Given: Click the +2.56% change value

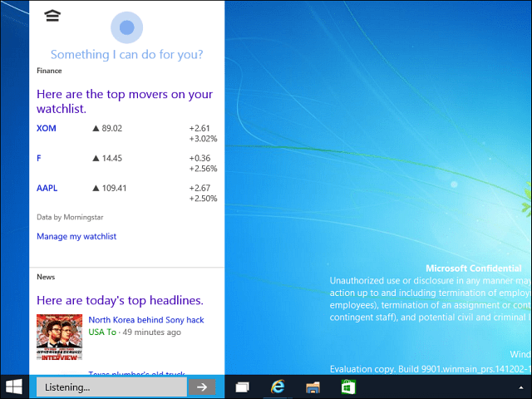Looking at the screenshot, I should pos(203,169).
